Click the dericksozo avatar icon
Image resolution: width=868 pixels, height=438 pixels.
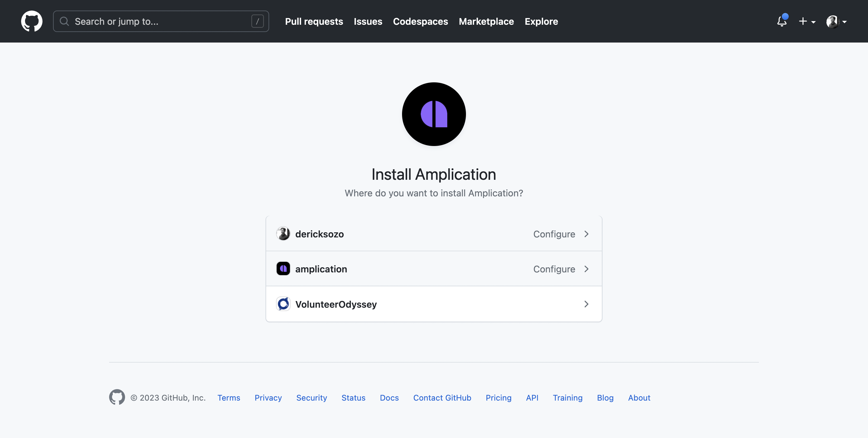[x=283, y=234]
